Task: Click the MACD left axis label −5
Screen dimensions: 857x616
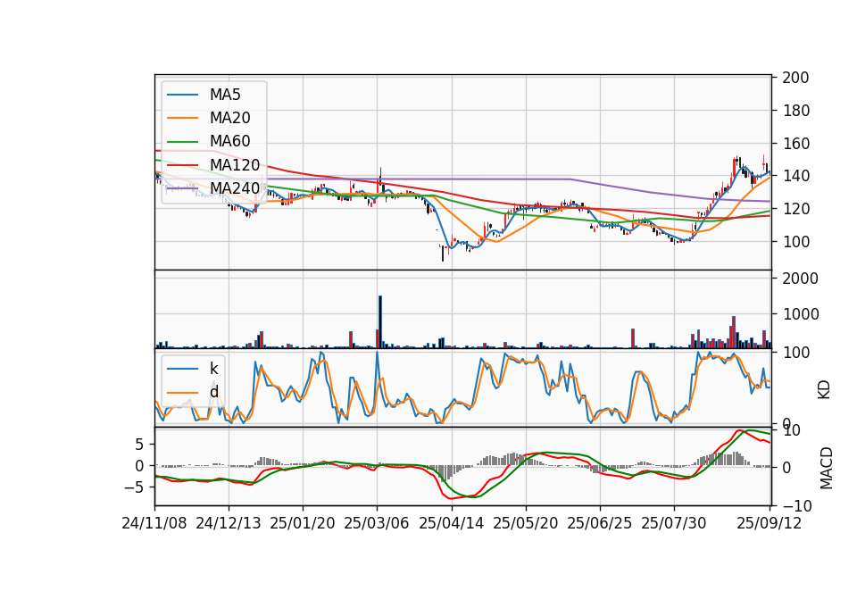Action: (134, 487)
